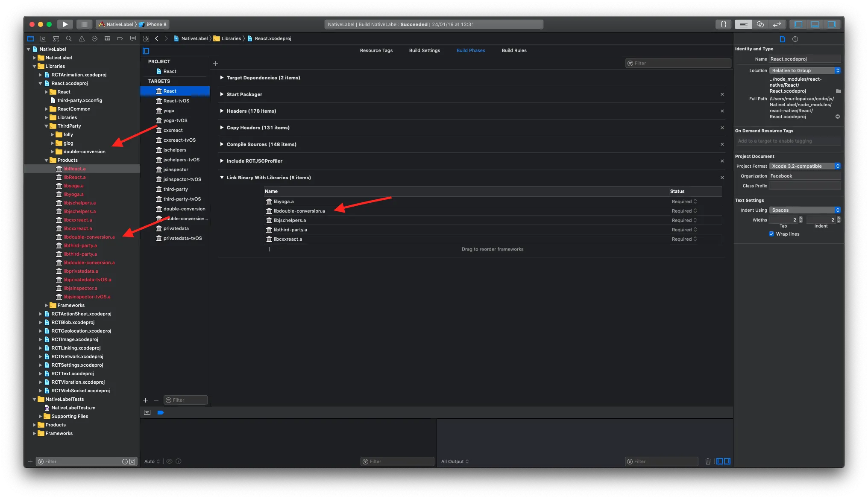The height and width of the screenshot is (499, 868).
Task: Add library with plus button below list
Action: [270, 249]
